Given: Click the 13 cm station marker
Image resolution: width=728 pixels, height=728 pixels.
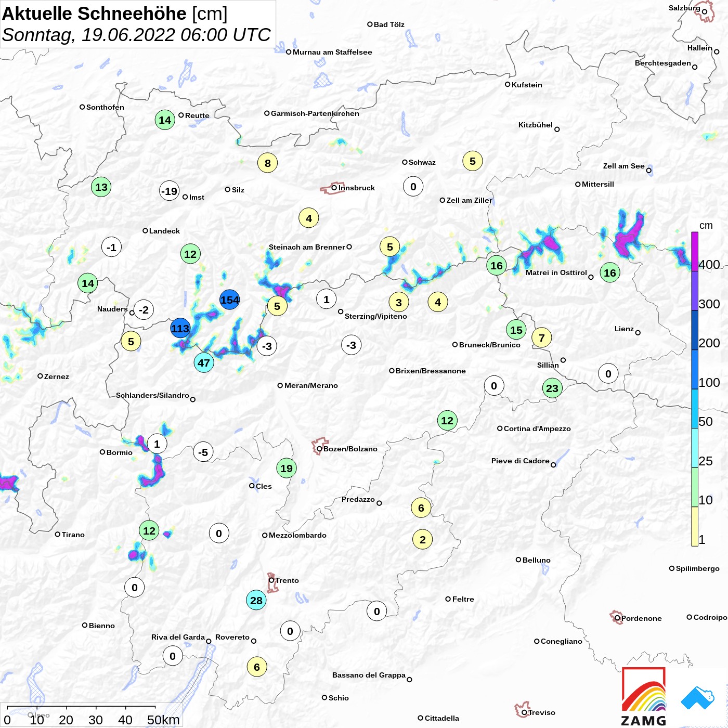Looking at the screenshot, I should coord(101,187).
